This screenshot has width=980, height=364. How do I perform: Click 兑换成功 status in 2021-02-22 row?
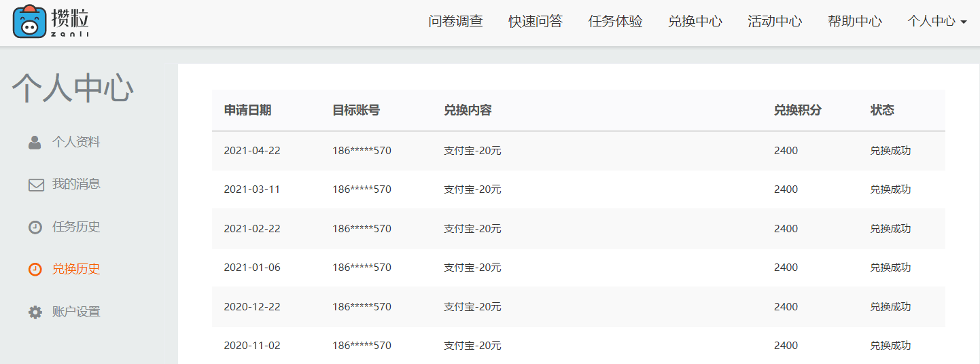coord(890,229)
